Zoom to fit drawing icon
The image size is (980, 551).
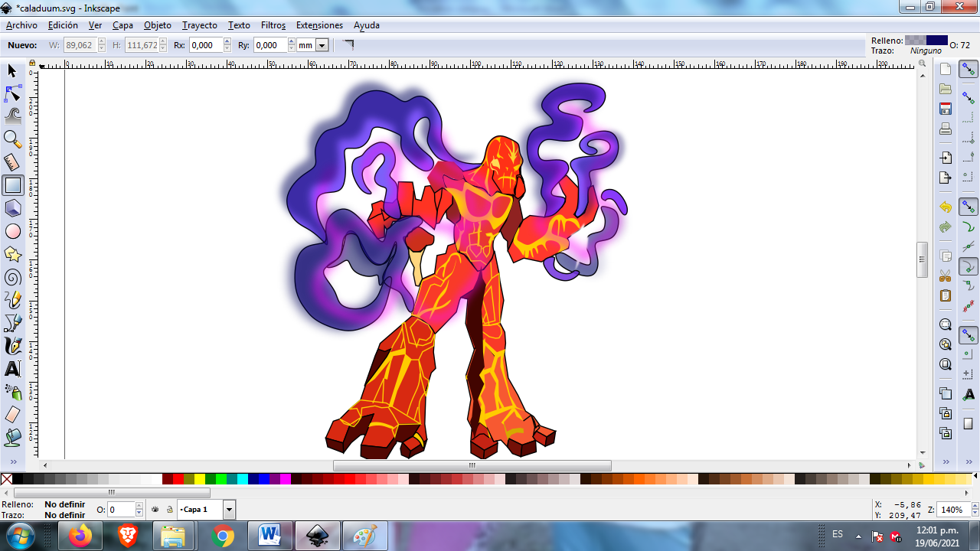coord(946,344)
